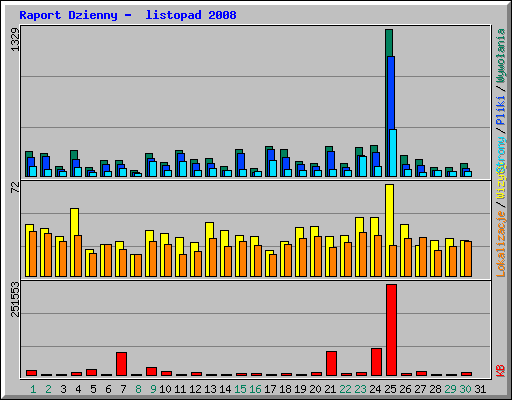Click day label 16 on the x-axis

click(x=255, y=389)
